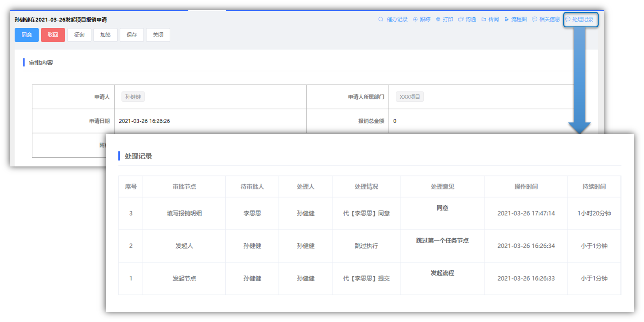Click the 操作时间 column header
The image size is (644, 322).
(x=526, y=187)
